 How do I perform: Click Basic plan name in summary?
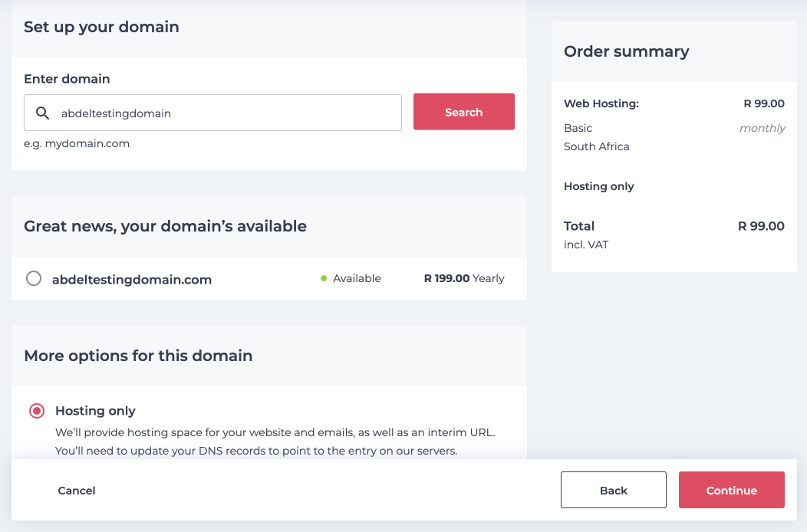pyautogui.click(x=578, y=128)
